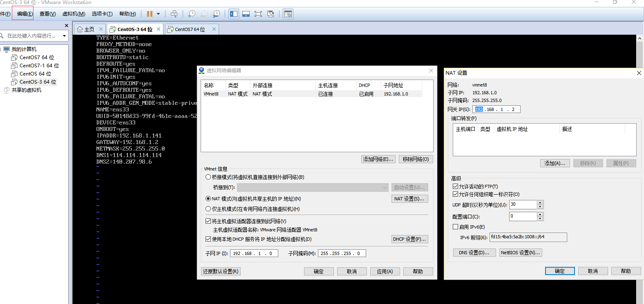The width and height of the screenshot is (644, 304).
Task: Click the full screen mode icon
Action: coord(258,14)
